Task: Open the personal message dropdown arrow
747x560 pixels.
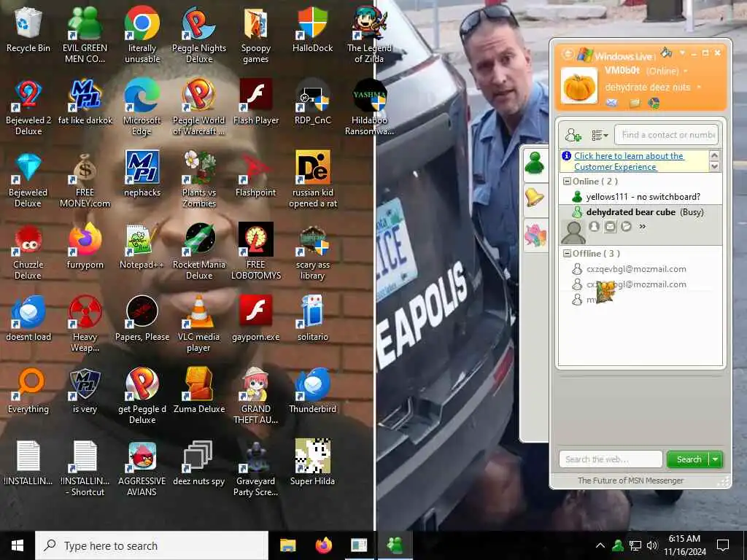Action: click(699, 87)
